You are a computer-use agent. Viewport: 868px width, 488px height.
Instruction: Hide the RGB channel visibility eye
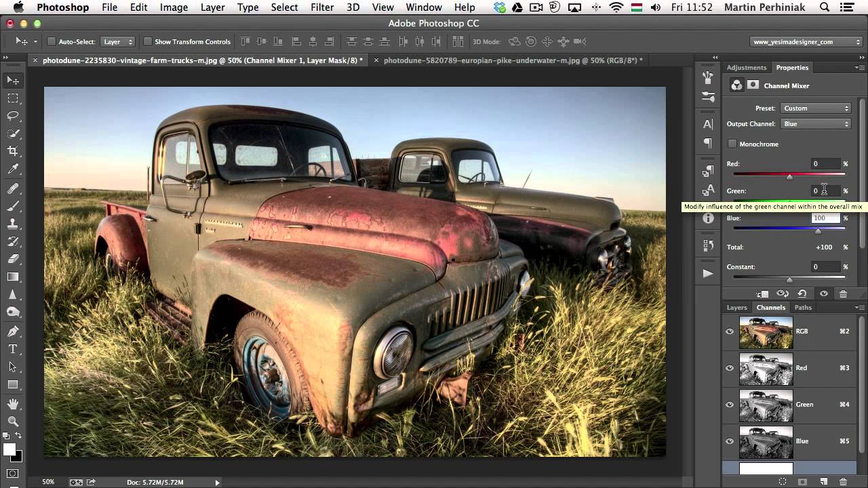tap(730, 331)
